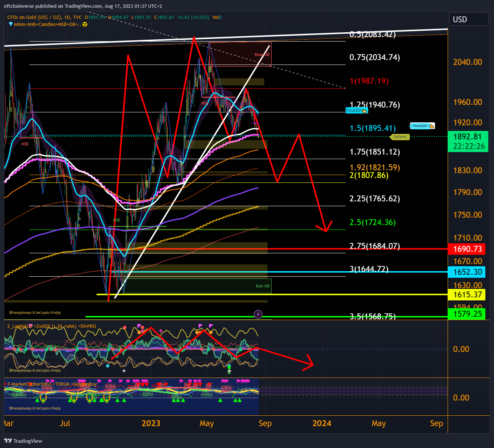Click the purple lightning bolt icon
The width and height of the screenshot is (494, 448).
click(x=258, y=314)
